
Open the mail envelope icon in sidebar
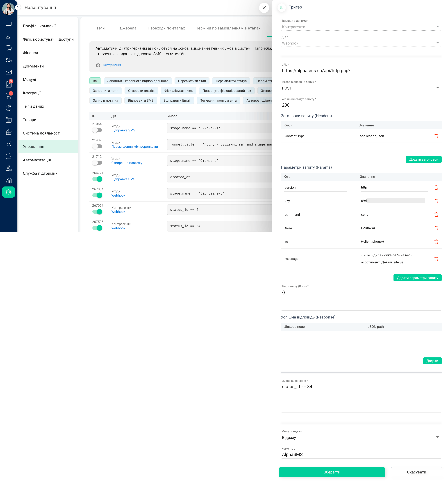(9, 72)
